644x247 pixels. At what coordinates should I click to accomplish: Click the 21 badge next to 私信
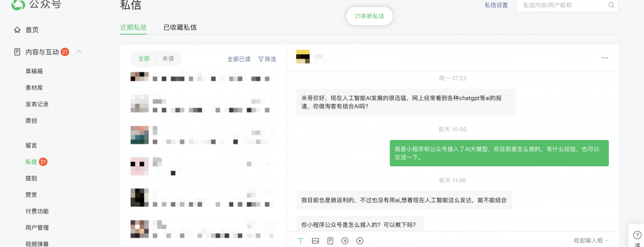point(43,162)
